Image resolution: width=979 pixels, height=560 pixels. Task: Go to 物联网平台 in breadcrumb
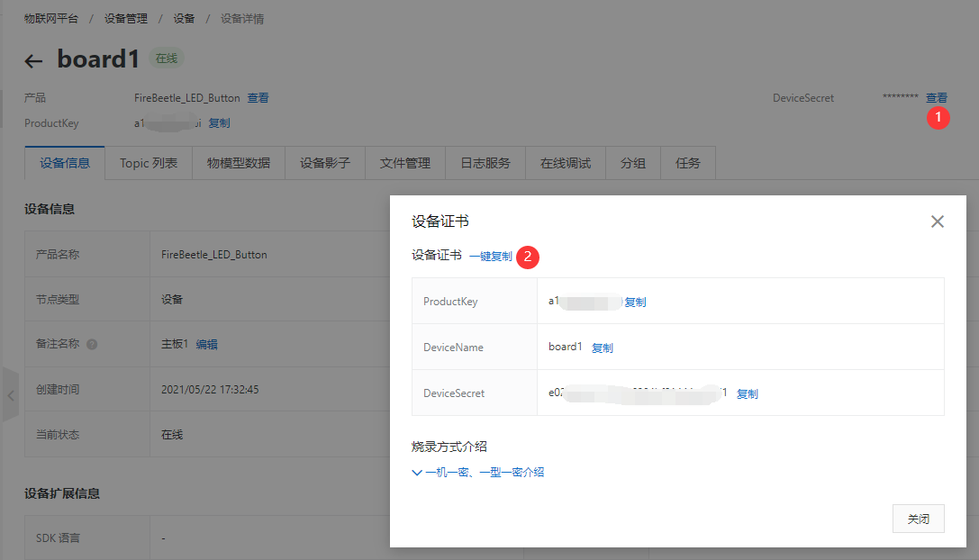click(51, 19)
